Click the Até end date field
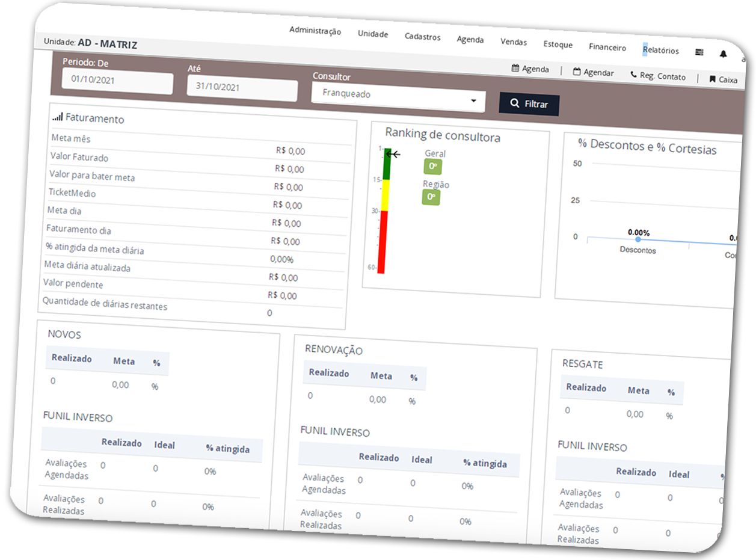 pyautogui.click(x=242, y=88)
